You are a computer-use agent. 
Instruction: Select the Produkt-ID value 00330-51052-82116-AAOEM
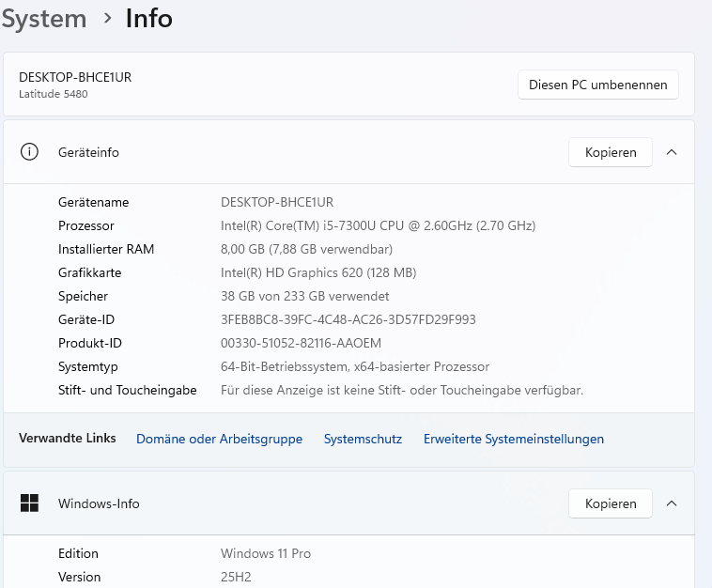[302, 343]
